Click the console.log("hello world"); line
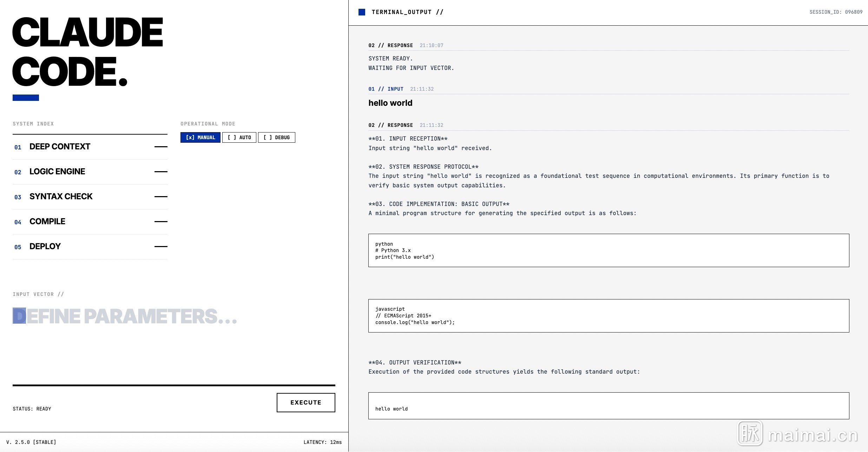Image resolution: width=868 pixels, height=452 pixels. coord(415,322)
